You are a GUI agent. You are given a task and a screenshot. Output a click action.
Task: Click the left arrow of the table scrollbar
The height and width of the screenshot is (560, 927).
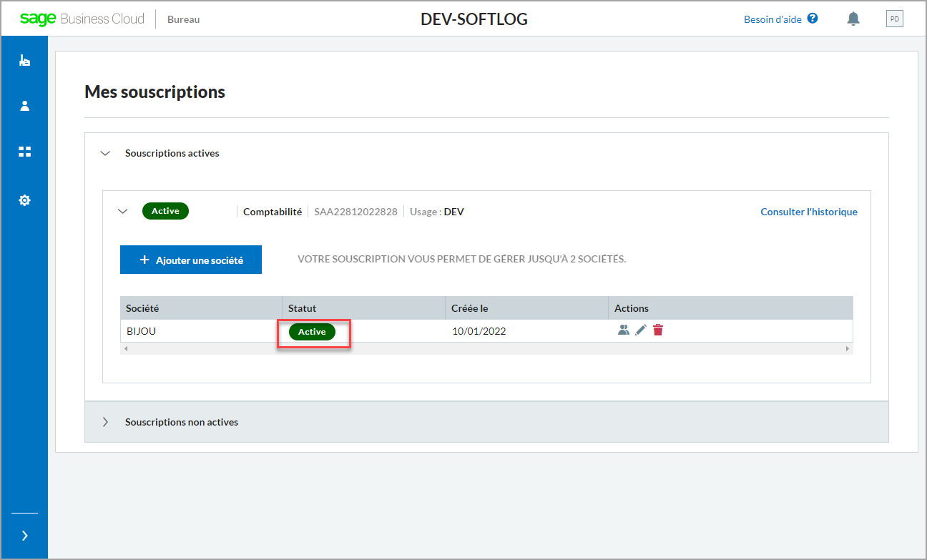[x=127, y=348]
